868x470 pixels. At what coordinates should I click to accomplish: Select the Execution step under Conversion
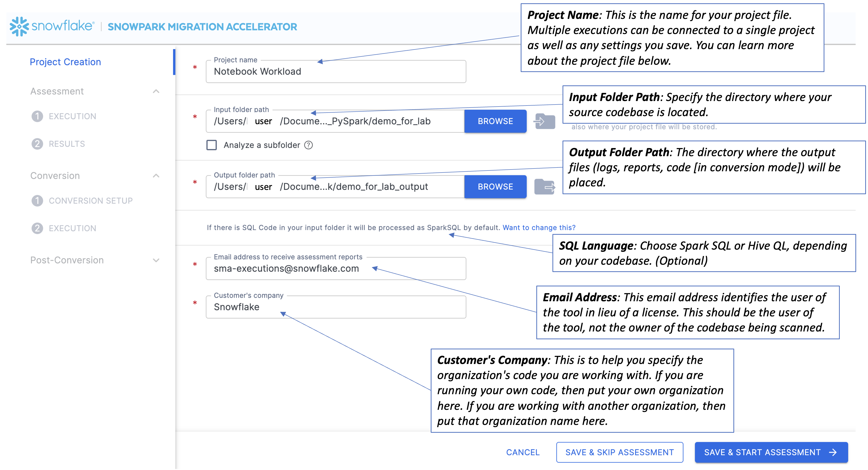pos(38,228)
